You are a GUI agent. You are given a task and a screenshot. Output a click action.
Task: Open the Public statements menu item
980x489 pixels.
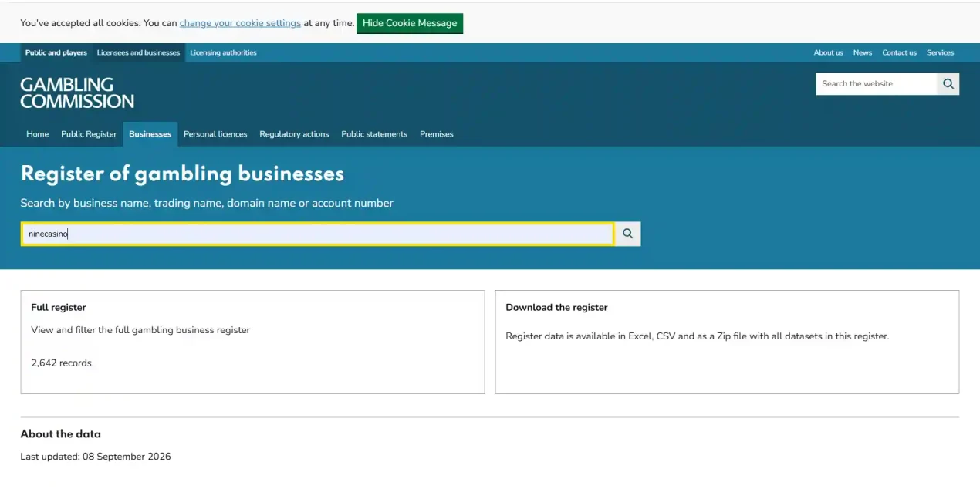[x=374, y=134]
